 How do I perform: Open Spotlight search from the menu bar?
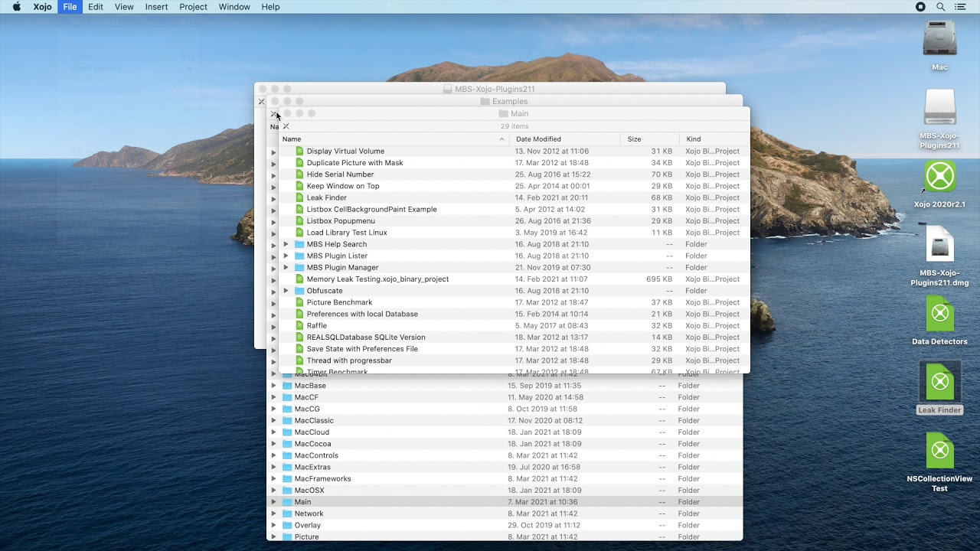click(940, 7)
